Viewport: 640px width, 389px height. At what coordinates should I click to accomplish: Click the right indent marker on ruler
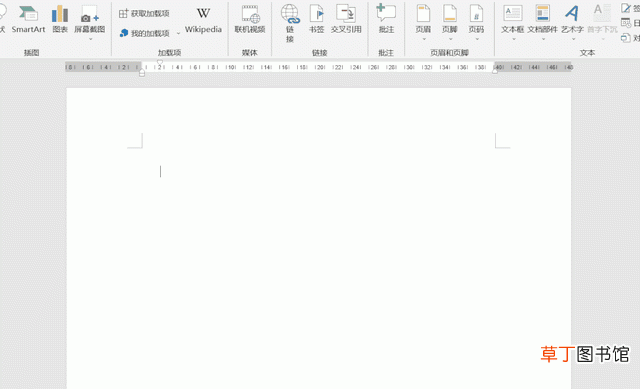(x=495, y=71)
